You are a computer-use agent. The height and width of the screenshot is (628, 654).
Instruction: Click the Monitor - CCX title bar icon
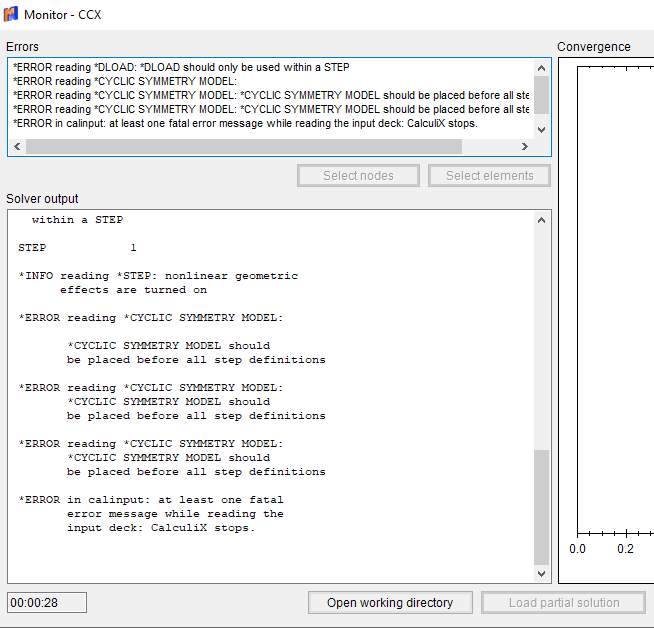11,15
